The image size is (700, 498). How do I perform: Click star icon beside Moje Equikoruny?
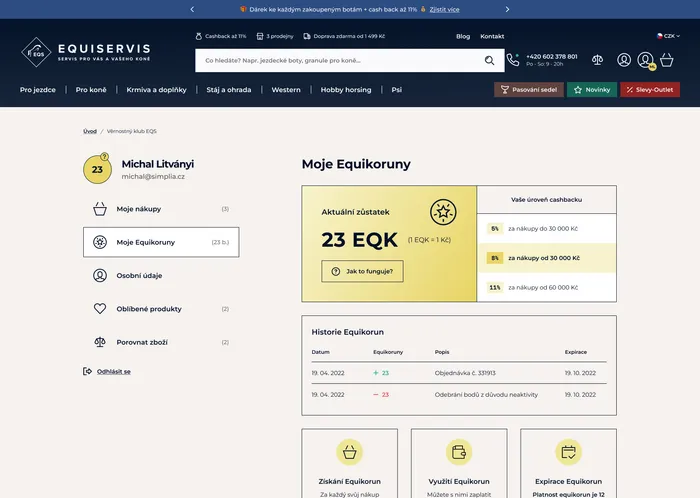tap(100, 242)
